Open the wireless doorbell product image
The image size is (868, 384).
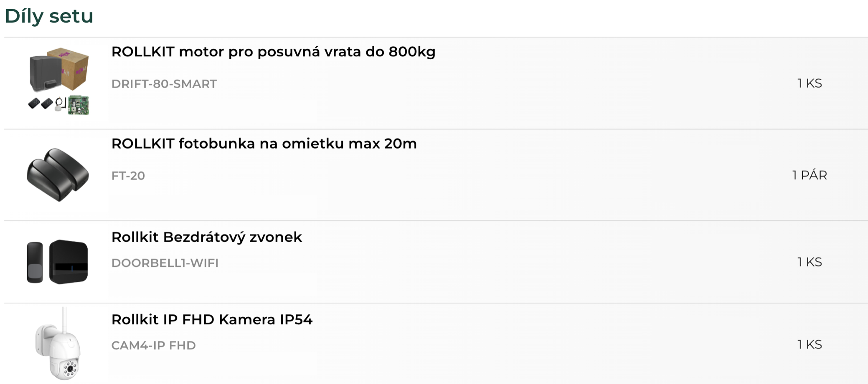pos(58,262)
